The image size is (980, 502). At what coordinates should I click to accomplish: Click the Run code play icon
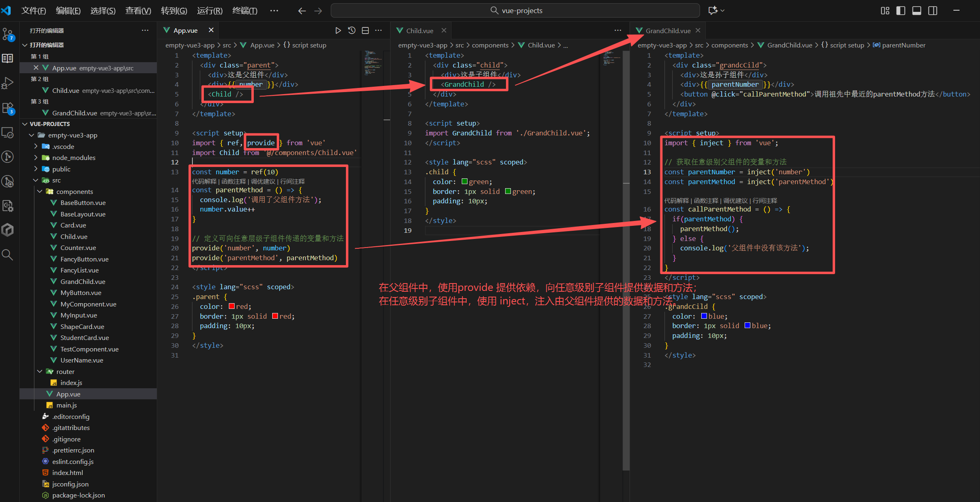(338, 30)
